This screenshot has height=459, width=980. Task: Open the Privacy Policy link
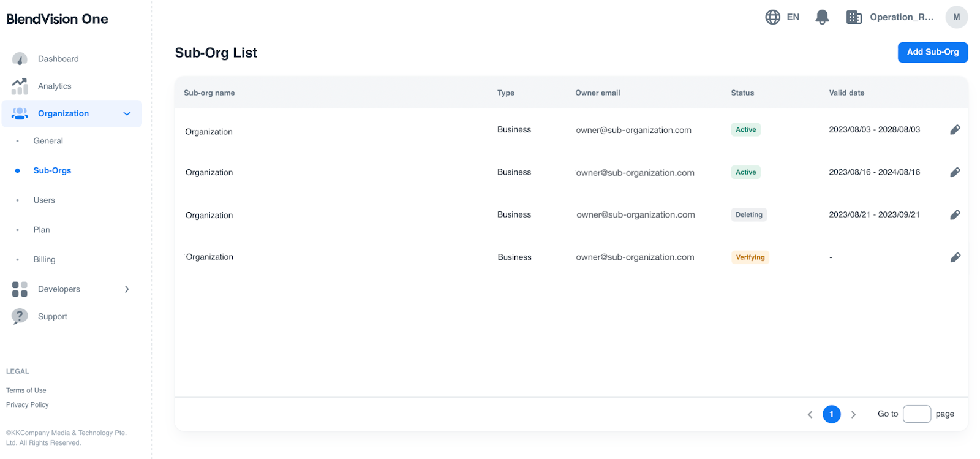pyautogui.click(x=28, y=405)
